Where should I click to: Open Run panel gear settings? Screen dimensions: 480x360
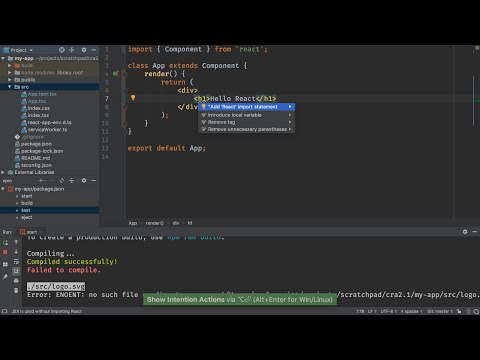[x=465, y=232]
